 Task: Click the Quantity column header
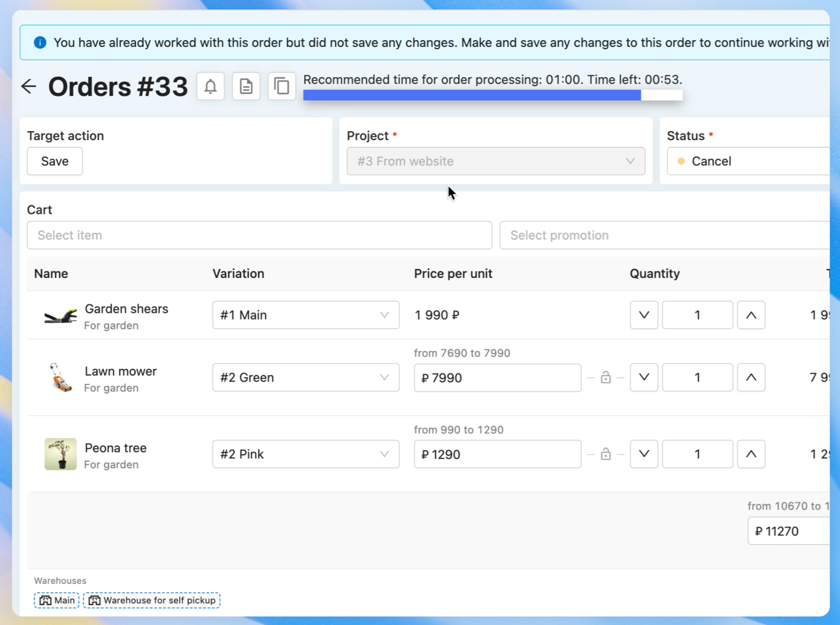click(655, 273)
